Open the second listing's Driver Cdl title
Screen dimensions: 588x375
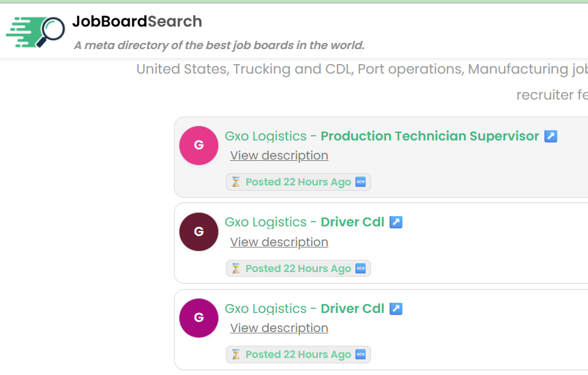353,222
